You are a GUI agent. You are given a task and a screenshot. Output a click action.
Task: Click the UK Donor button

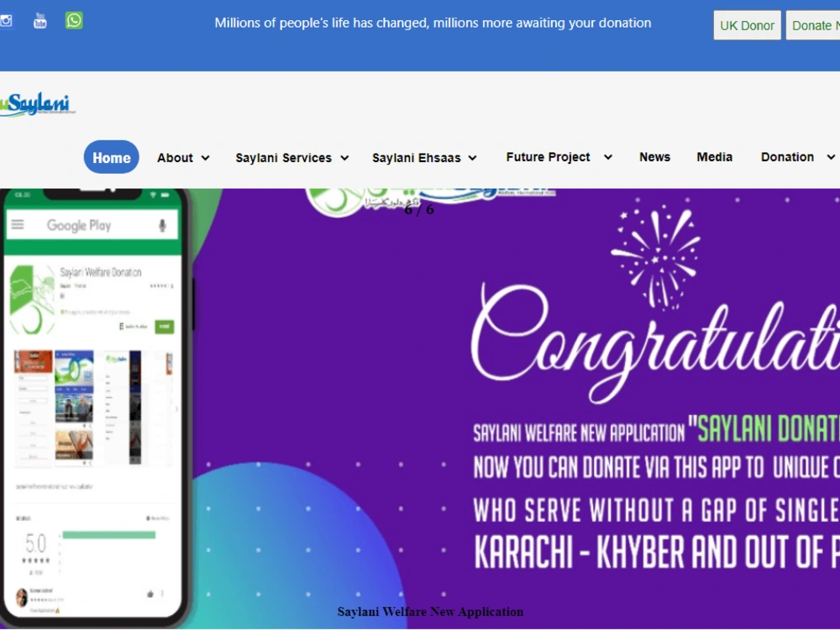click(x=747, y=25)
